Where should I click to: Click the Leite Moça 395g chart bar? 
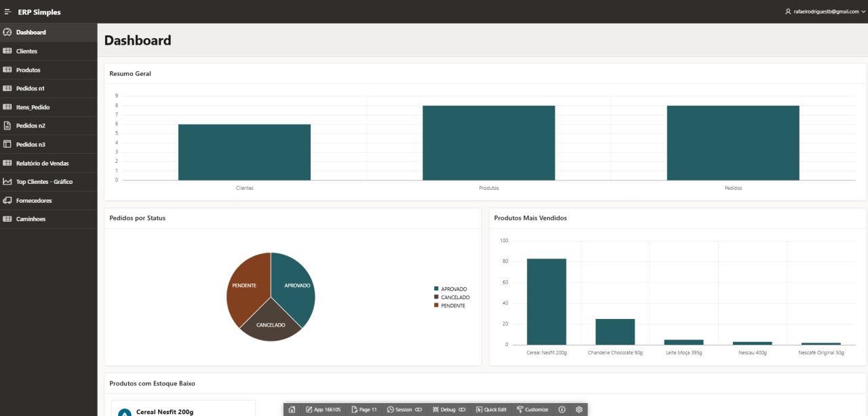pos(684,342)
